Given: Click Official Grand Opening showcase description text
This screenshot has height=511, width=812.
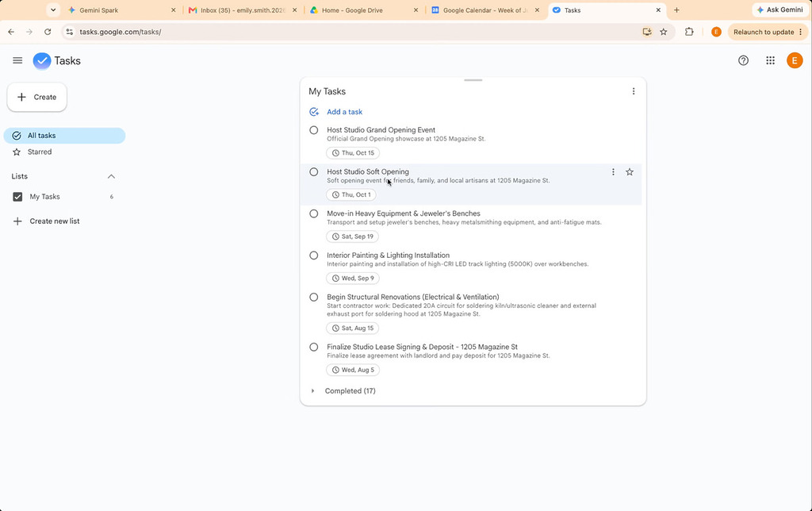Looking at the screenshot, I should (x=406, y=139).
